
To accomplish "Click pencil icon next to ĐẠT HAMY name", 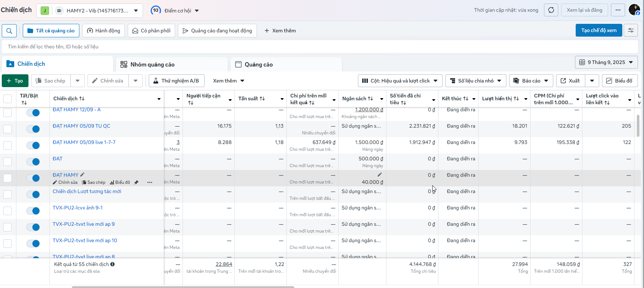I will pos(82,175).
